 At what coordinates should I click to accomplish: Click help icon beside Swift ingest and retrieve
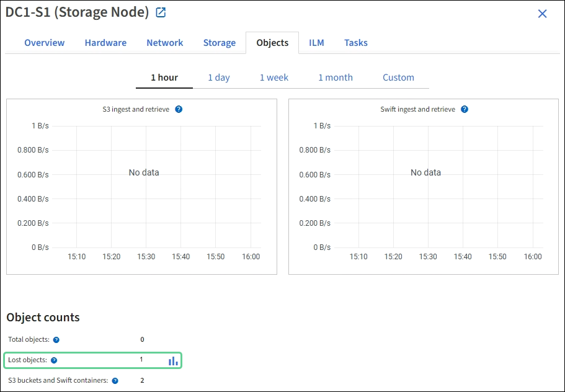(465, 109)
